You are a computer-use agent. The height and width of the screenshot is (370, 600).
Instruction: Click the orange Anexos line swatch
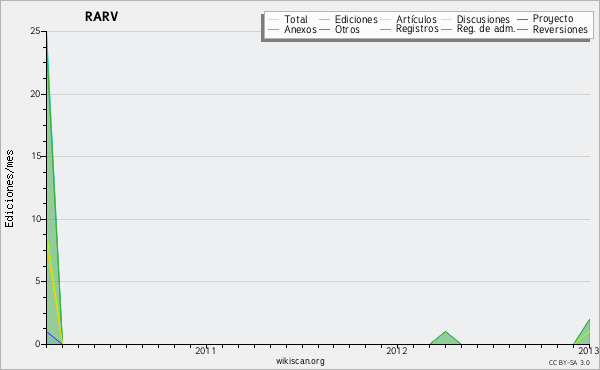[274, 29]
